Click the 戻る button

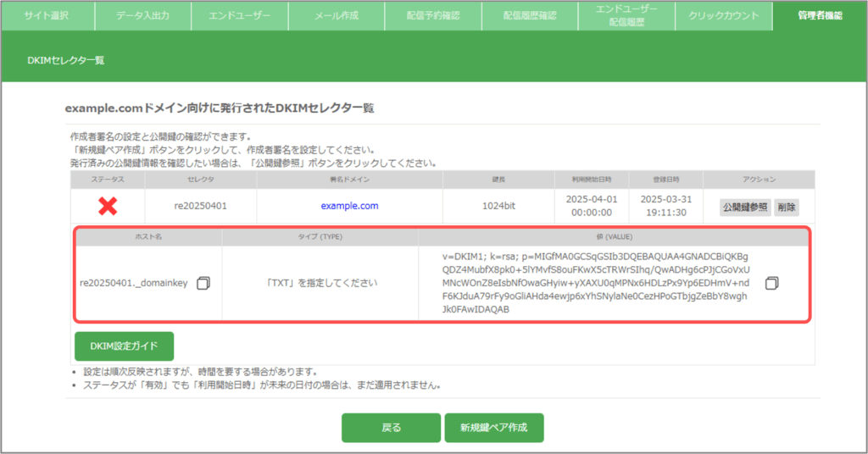pyautogui.click(x=391, y=428)
